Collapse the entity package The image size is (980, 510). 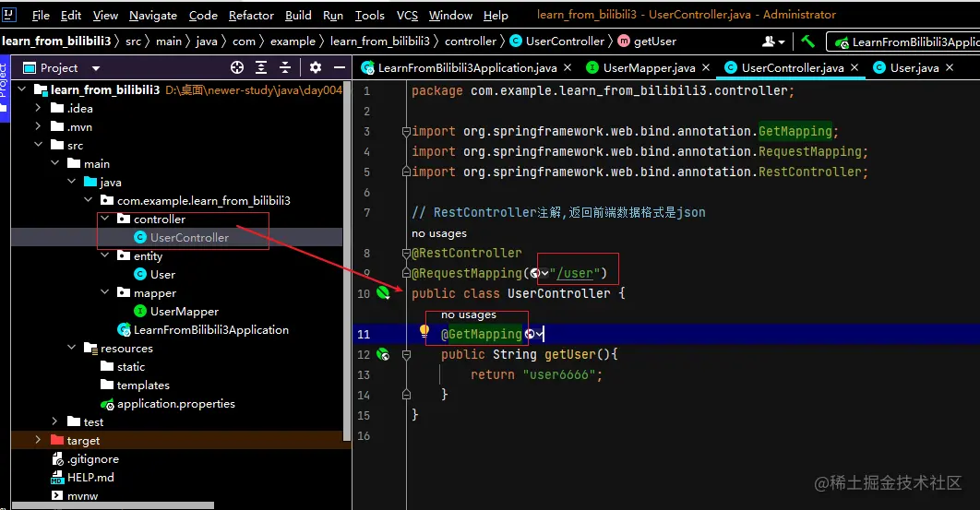pyautogui.click(x=105, y=255)
